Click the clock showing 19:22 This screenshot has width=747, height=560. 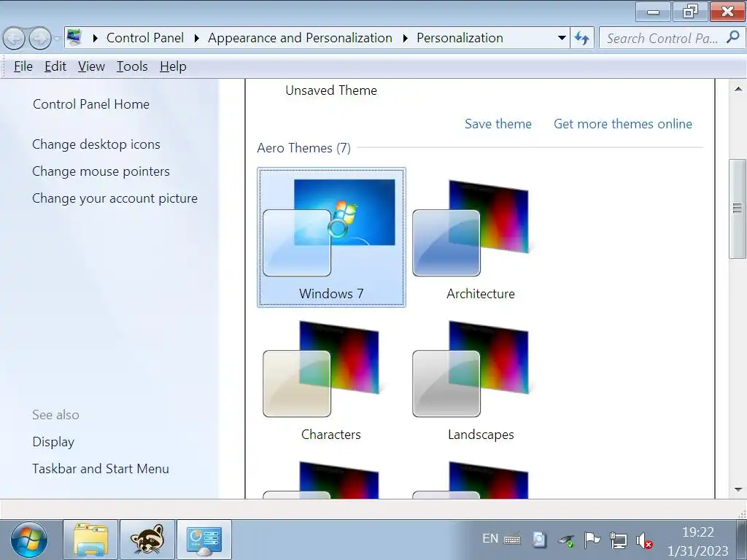click(698, 532)
